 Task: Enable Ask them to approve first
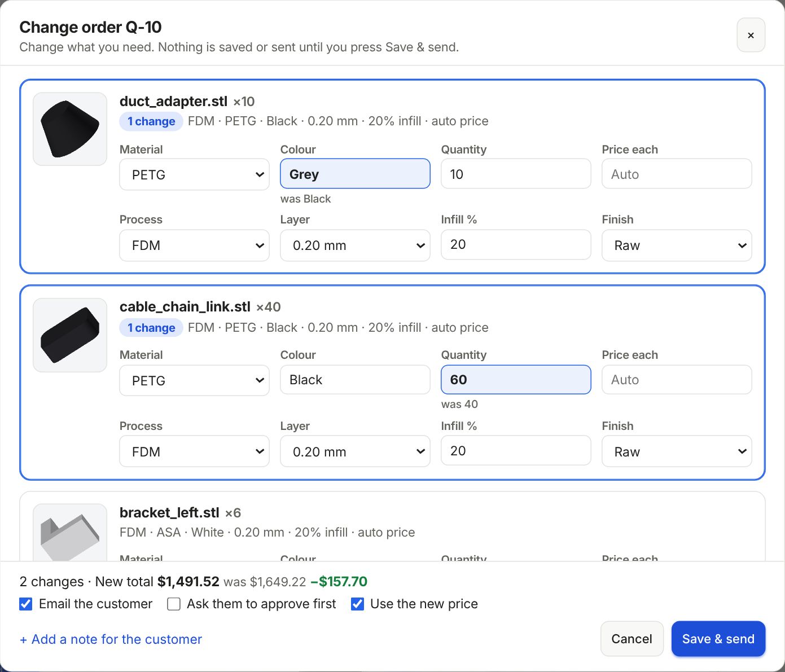coord(174,604)
